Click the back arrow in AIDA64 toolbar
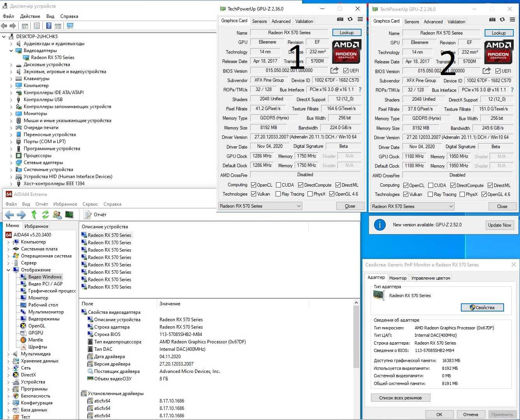The image size is (520, 420). [9, 215]
